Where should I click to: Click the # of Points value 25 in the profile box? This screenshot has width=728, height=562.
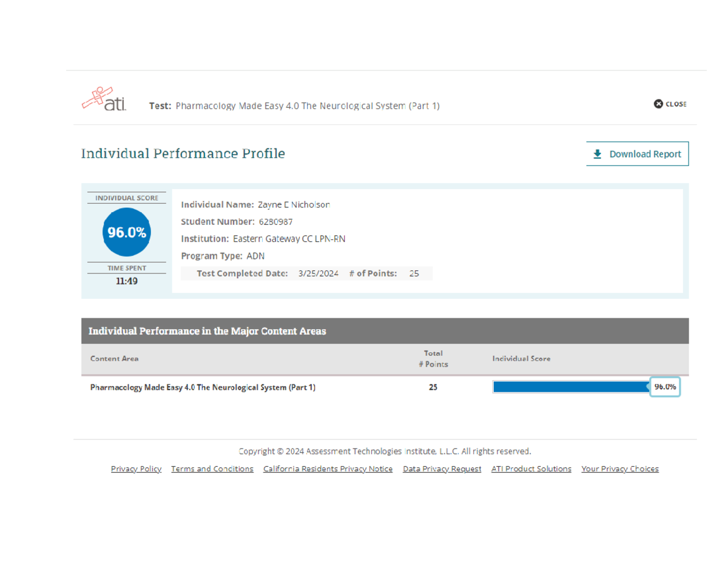coord(414,273)
